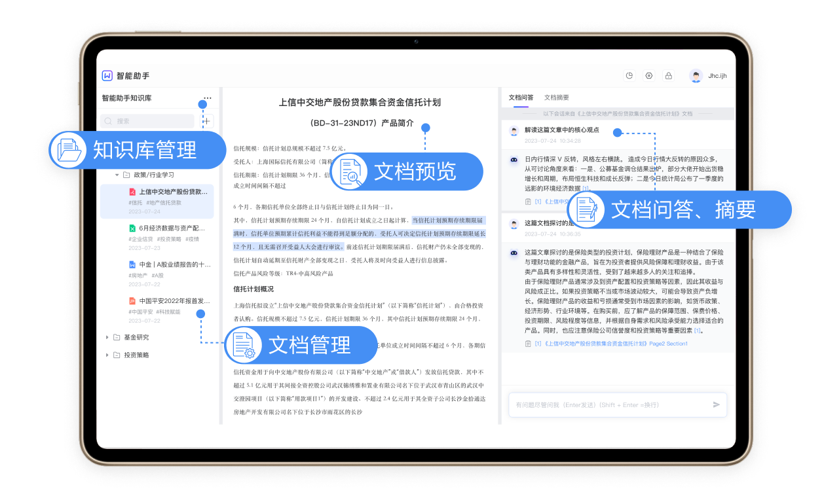Open the 6月经济数据与资产配 document
Image resolution: width=824 pixels, height=504 pixels.
click(173, 228)
